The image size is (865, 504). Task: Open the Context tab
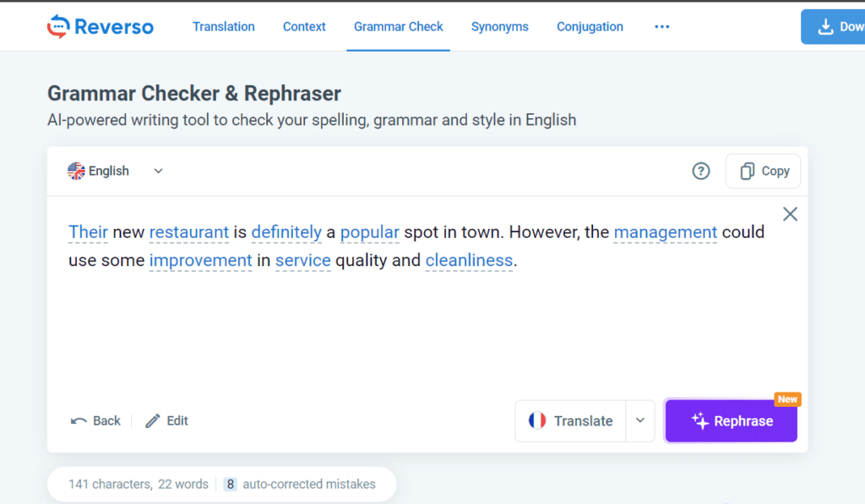[304, 26]
